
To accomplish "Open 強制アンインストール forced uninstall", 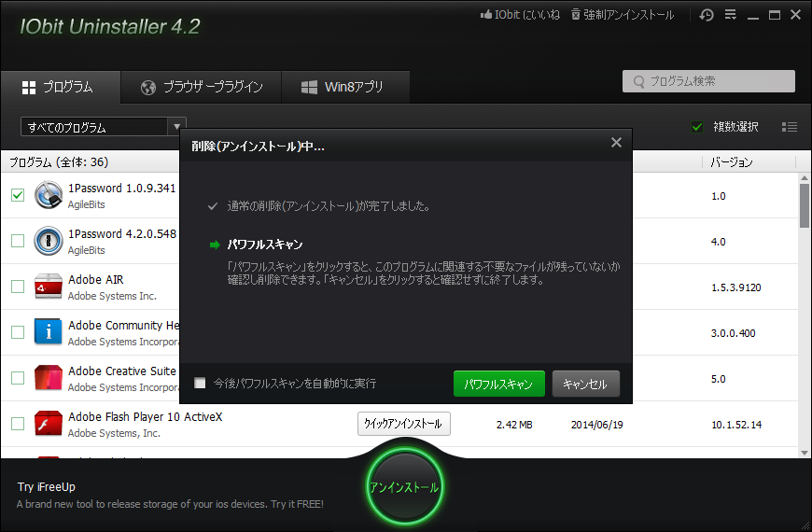I will (623, 15).
